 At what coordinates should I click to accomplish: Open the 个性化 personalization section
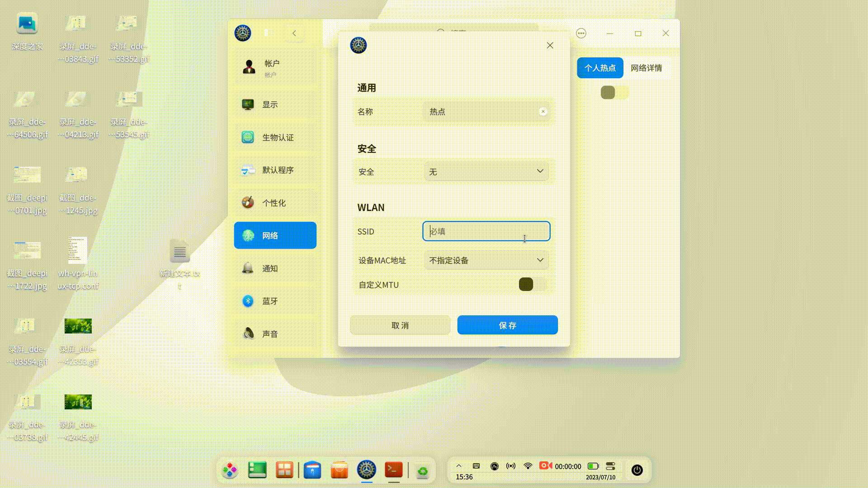click(x=275, y=203)
